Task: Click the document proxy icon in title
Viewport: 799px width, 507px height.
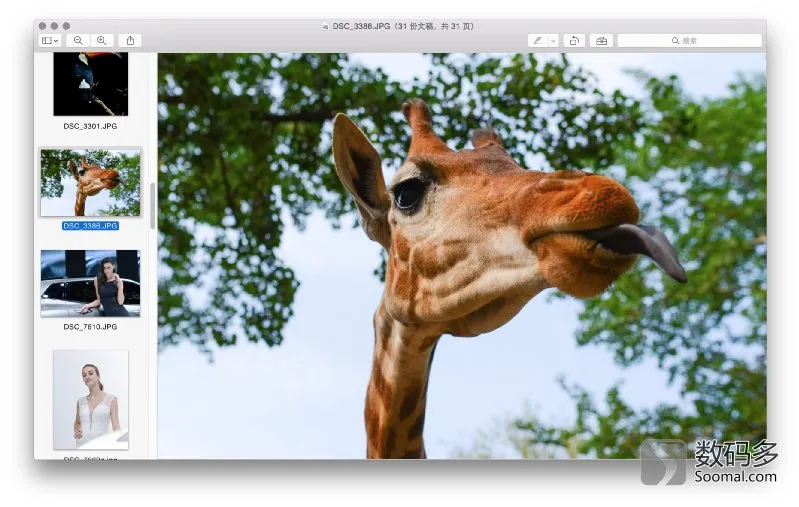Action: [326, 26]
